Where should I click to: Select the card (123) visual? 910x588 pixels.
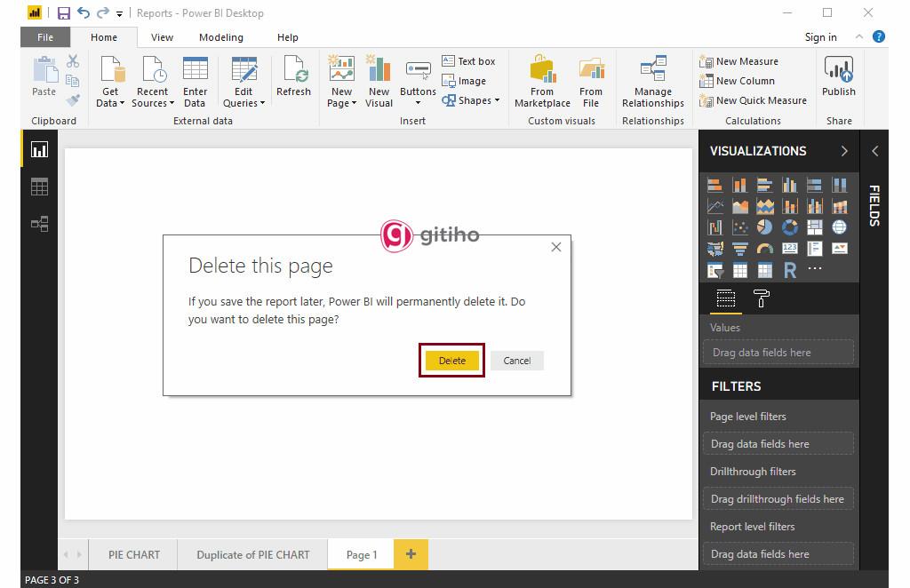790,249
